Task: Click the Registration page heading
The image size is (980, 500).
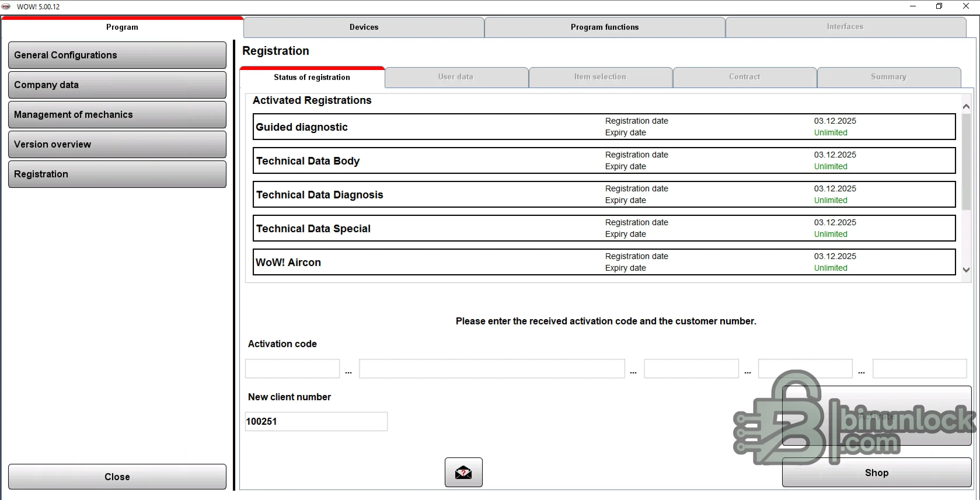Action: [275, 50]
